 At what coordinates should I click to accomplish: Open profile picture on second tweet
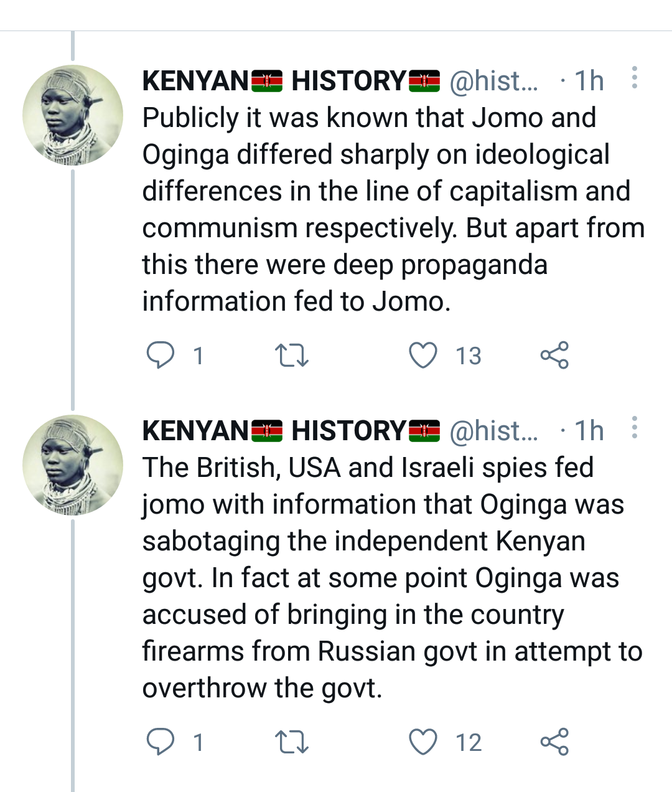point(73,465)
